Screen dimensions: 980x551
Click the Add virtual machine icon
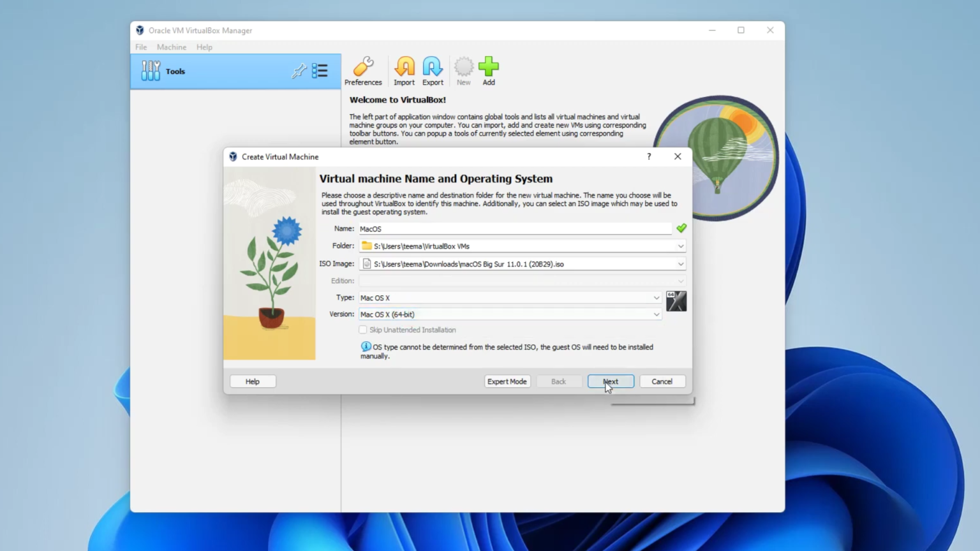(488, 70)
